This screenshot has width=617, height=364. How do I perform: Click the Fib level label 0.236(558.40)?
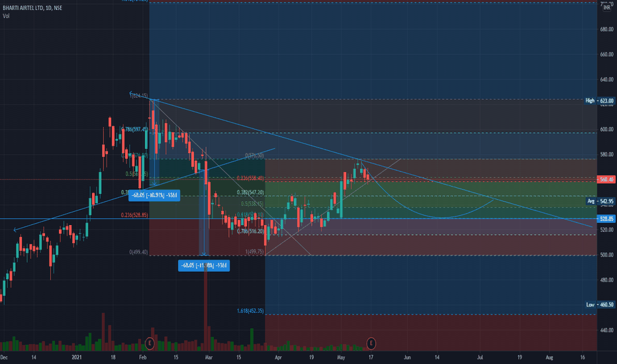click(250, 178)
